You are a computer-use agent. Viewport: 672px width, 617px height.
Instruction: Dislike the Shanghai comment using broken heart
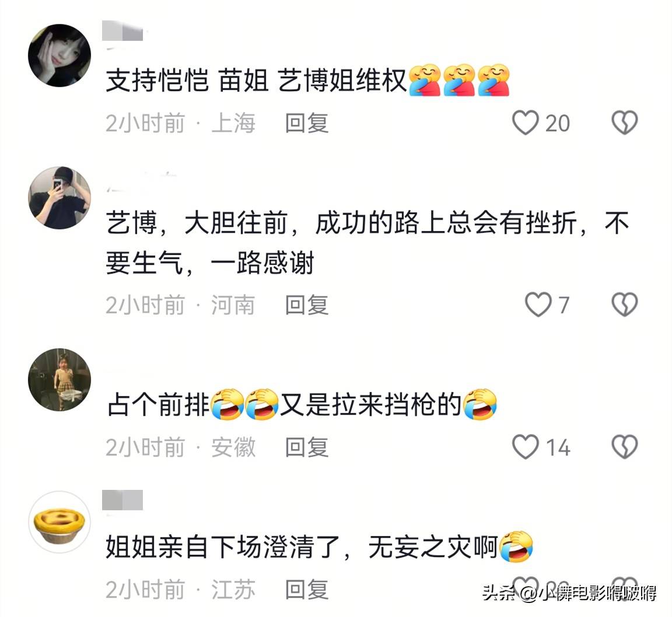pyautogui.click(x=624, y=122)
